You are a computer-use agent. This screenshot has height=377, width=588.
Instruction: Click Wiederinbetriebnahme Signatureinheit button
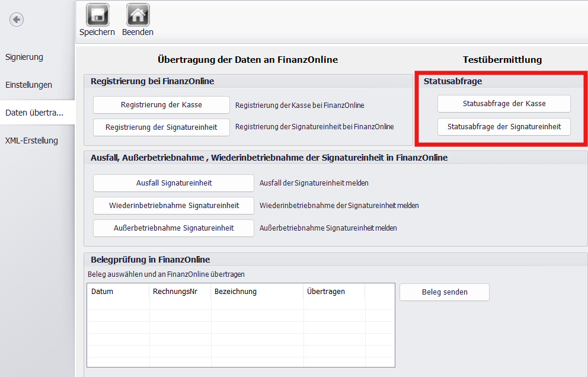click(x=174, y=206)
